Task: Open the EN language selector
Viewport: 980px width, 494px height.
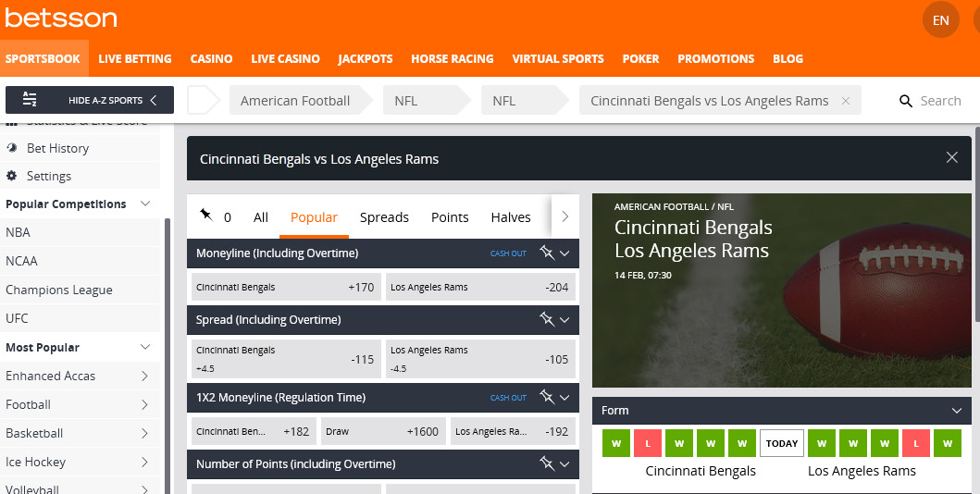Action: (x=940, y=20)
